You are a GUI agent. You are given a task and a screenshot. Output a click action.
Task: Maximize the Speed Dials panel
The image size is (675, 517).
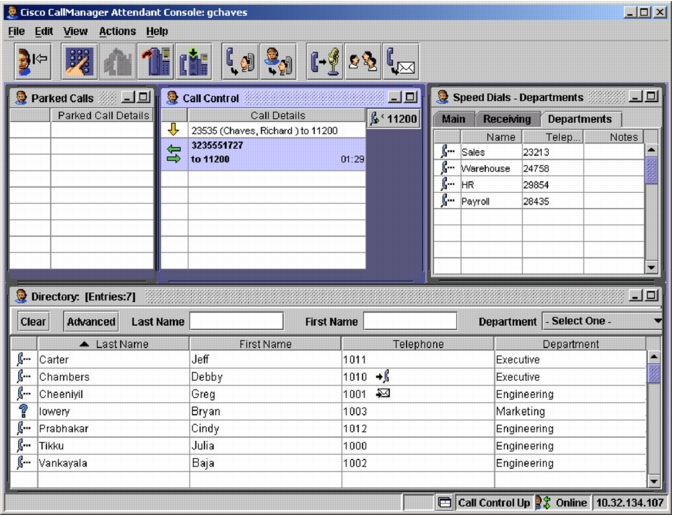[652, 96]
